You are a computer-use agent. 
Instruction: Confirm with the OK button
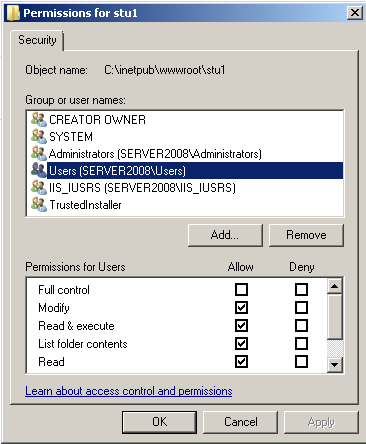[x=159, y=422]
